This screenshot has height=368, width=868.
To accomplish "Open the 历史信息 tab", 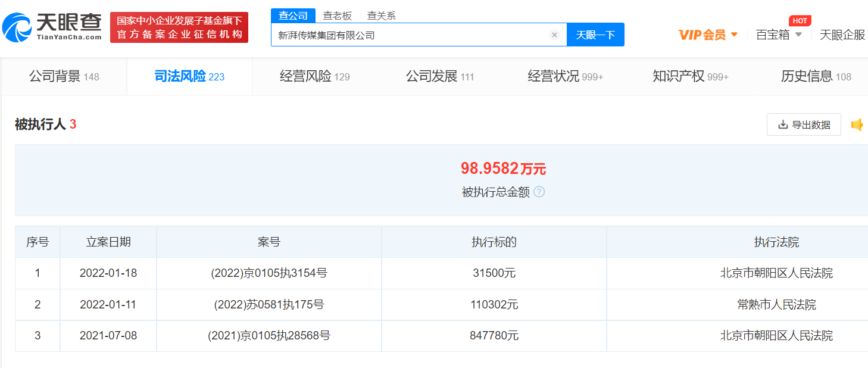I will pyautogui.click(x=816, y=77).
